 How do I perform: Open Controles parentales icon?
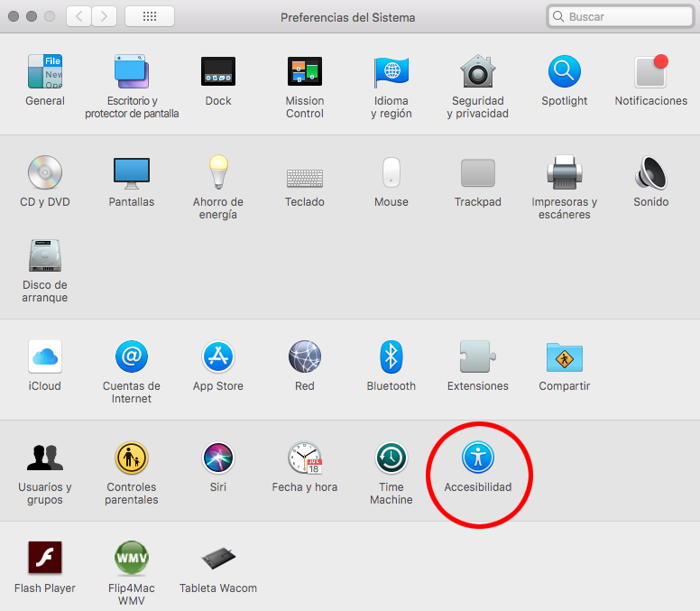[x=132, y=458]
